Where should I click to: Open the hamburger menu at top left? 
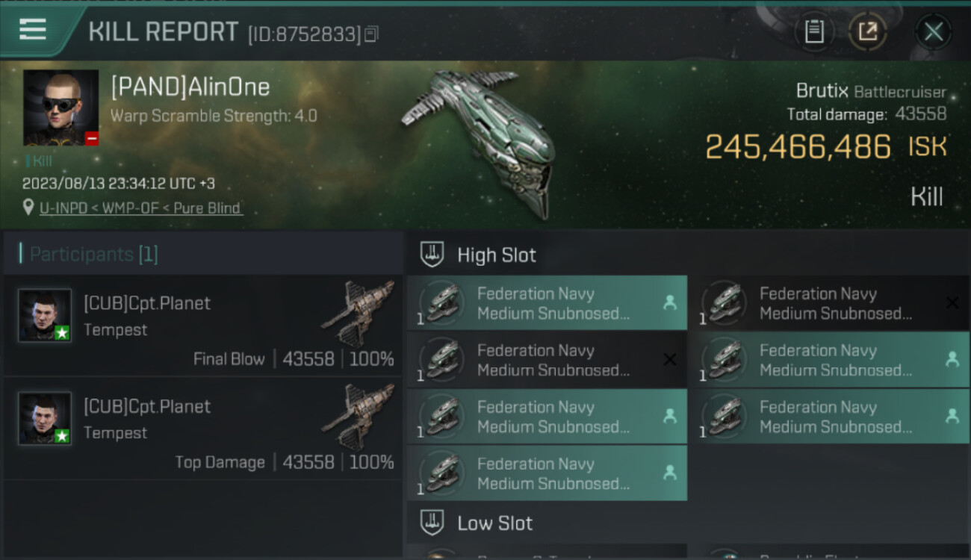[x=33, y=30]
